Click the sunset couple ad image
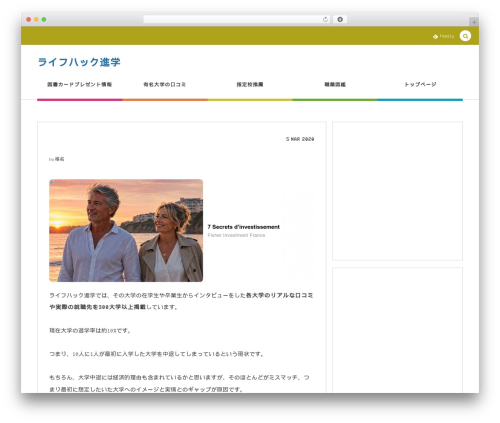Screen dimensions: 500x423 [126, 230]
